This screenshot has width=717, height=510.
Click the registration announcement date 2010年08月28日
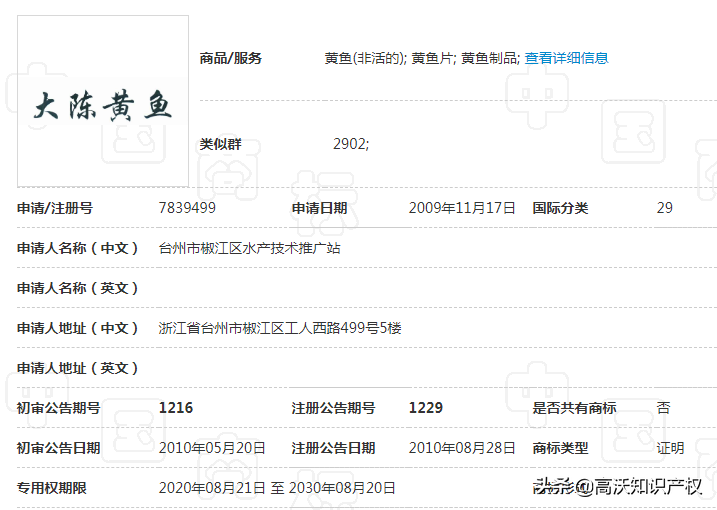point(462,448)
